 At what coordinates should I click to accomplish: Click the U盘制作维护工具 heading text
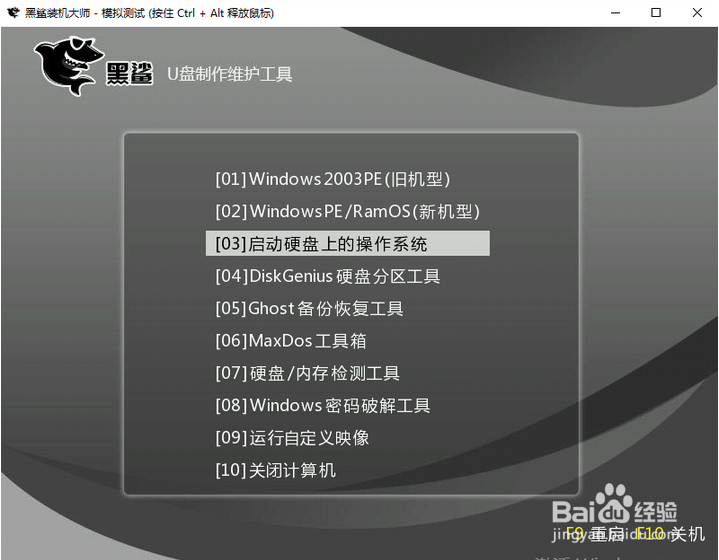[x=230, y=74]
